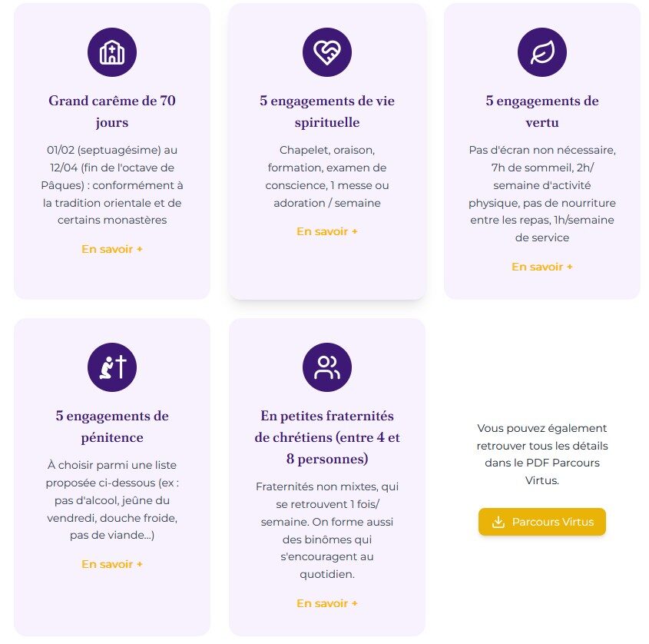Expand 'En savoir +' under engagements de pénitence
The width and height of the screenshot is (649, 644).
112,564
